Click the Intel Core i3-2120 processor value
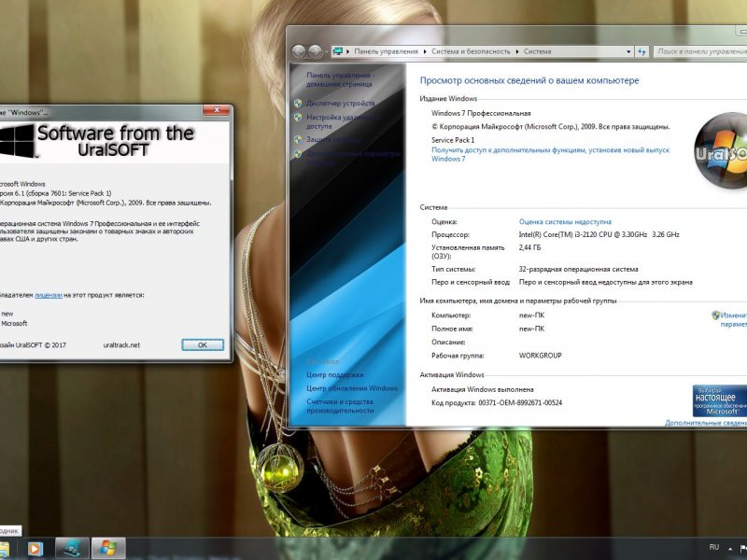This screenshot has height=560, width=747. click(x=599, y=234)
